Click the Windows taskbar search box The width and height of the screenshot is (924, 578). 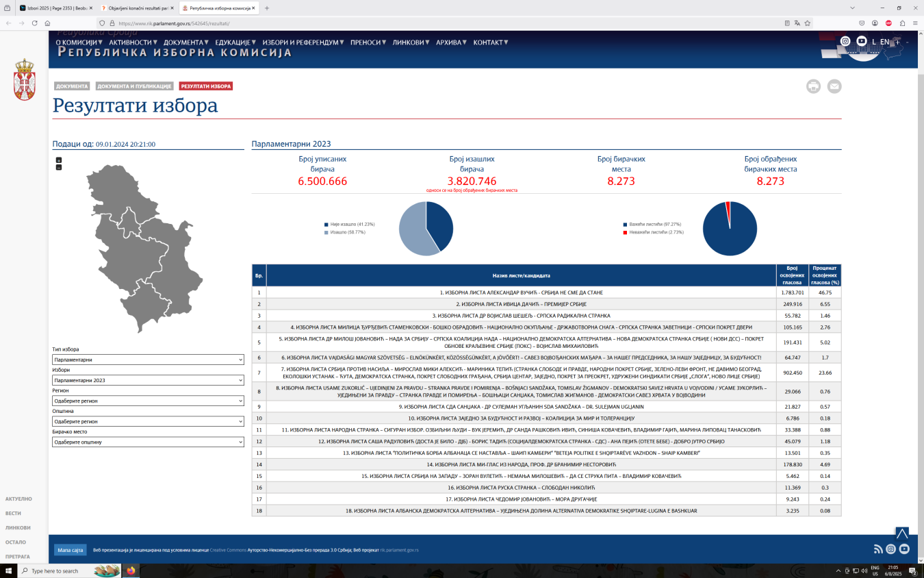coord(70,570)
